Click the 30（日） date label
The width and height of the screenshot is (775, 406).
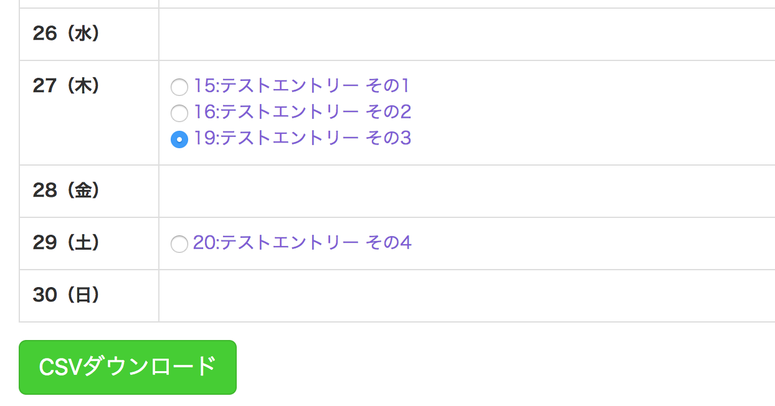[x=66, y=295]
